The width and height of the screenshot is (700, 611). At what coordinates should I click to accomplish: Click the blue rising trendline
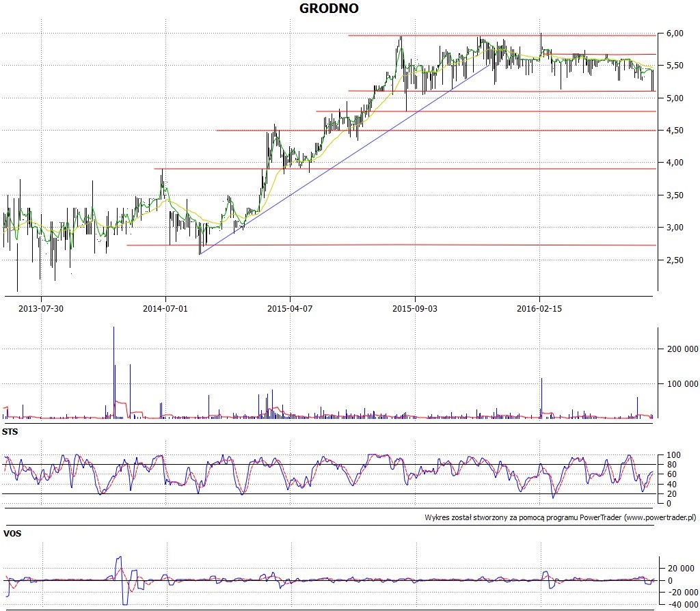pyautogui.click(x=345, y=159)
